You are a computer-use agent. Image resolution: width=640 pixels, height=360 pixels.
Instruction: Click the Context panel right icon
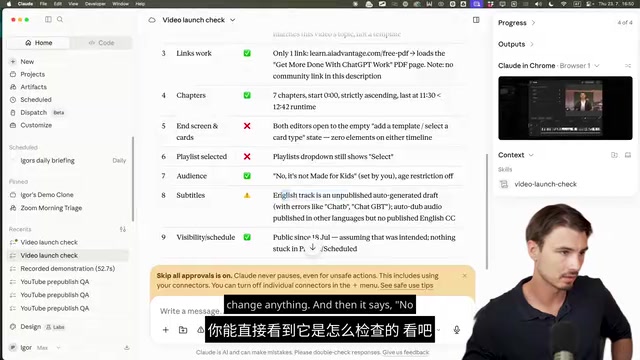pyautogui.click(x=628, y=155)
